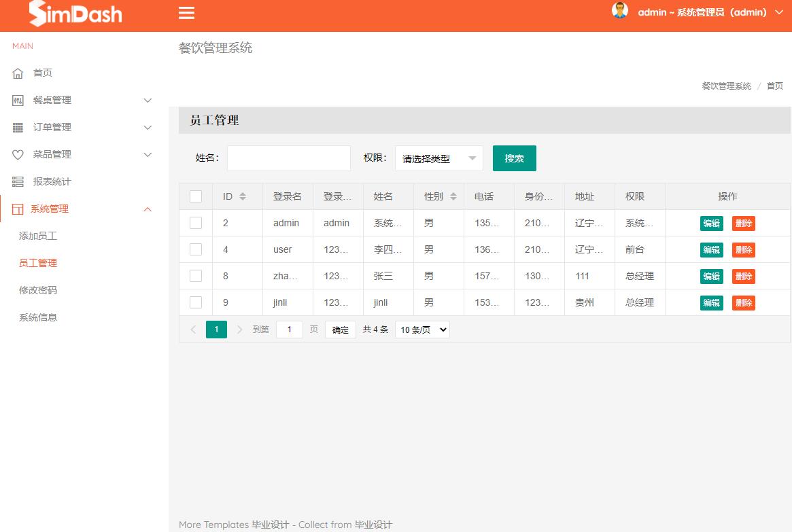The height and width of the screenshot is (532, 792).
Task: Click the 姓名 name input field
Action: pos(288,158)
